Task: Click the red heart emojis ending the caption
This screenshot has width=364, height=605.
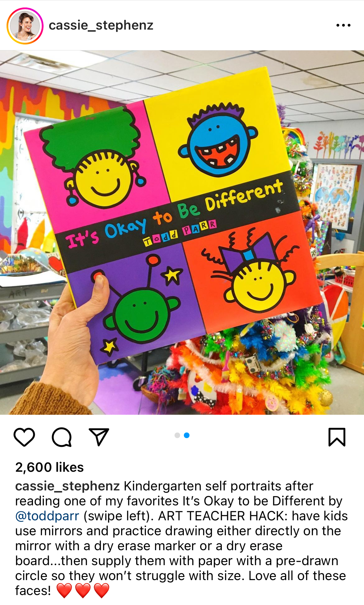Action: (x=83, y=591)
